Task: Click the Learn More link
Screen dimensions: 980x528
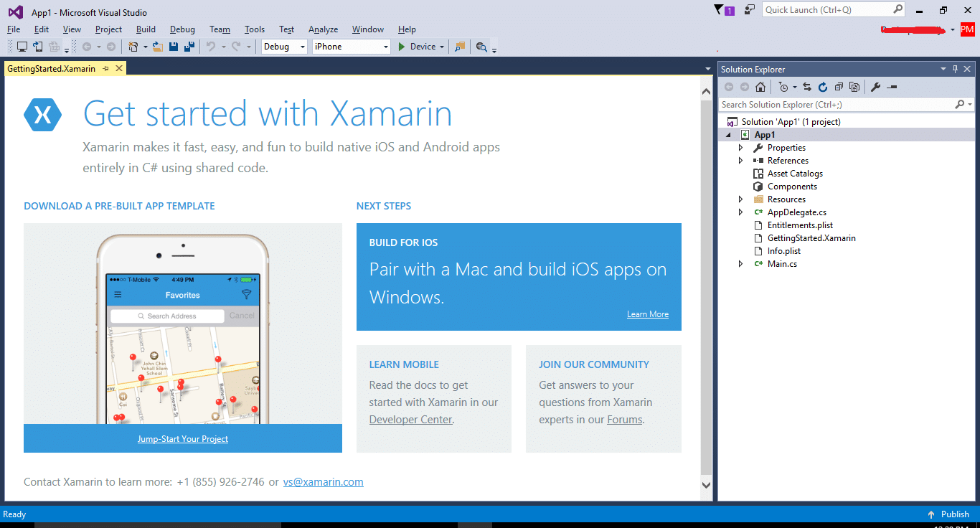Action: click(x=648, y=314)
